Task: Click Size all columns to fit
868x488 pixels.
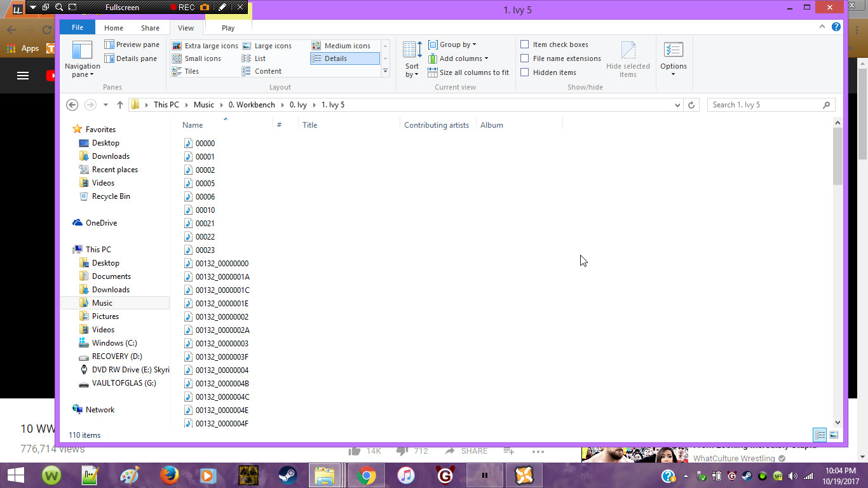Action: point(468,72)
